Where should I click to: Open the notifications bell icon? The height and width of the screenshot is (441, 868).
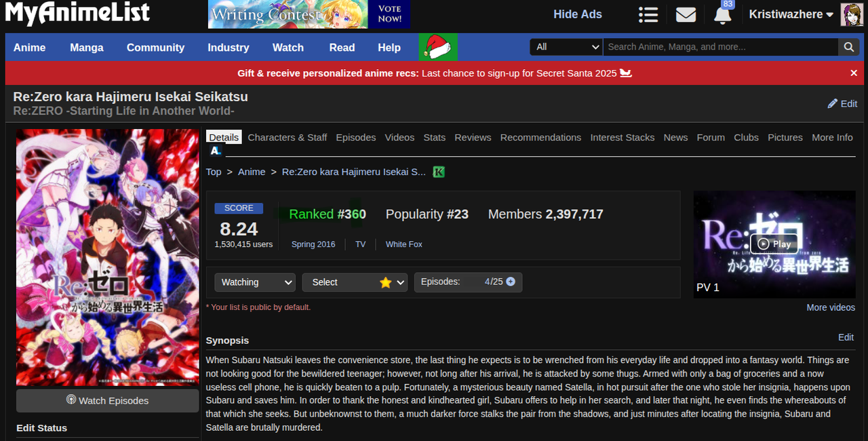722,16
